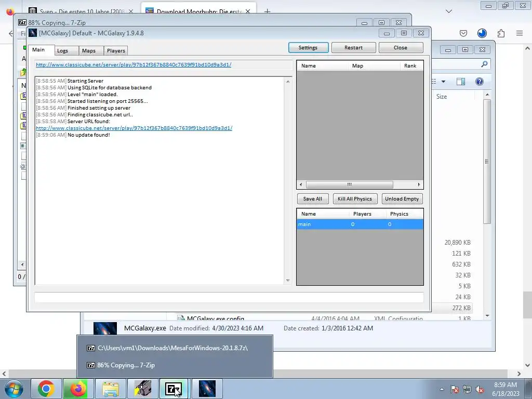This screenshot has height=399, width=532.
Task: Click the Firefox extensions puzzle icon
Action: pos(501,33)
